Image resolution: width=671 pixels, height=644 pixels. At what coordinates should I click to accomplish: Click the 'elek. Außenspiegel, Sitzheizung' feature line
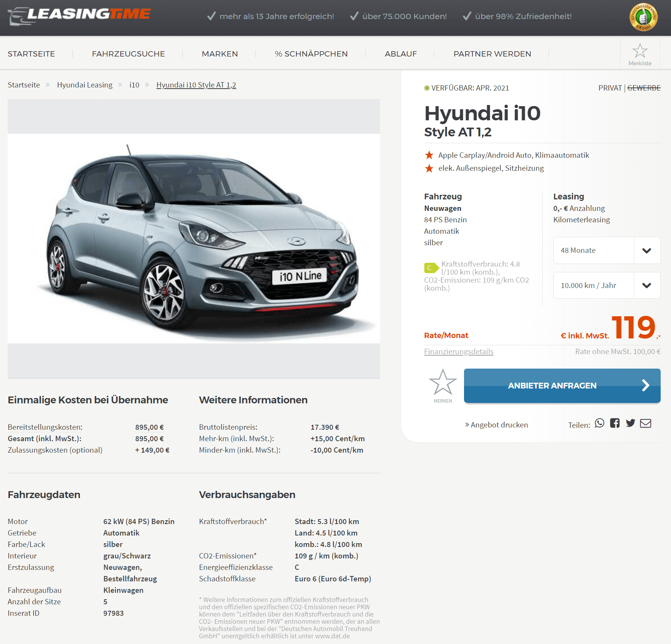[491, 168]
